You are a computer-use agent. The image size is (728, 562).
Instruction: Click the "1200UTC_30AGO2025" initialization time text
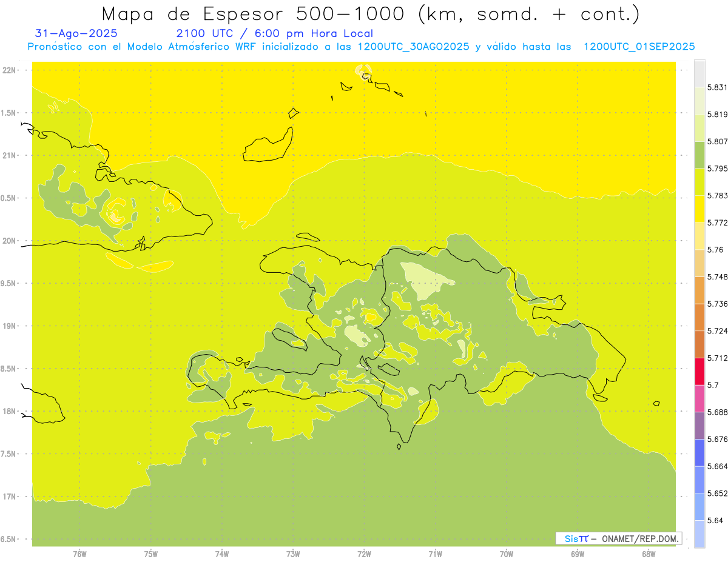point(413,47)
